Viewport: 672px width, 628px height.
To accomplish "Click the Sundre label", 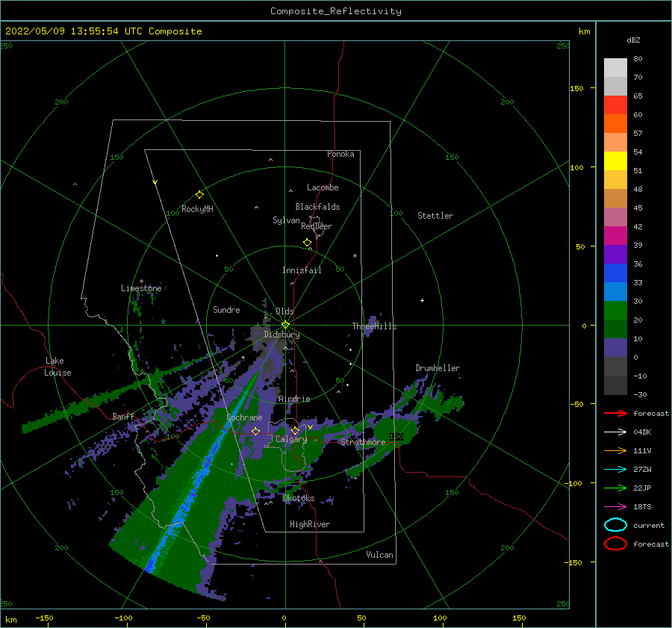I will pos(226,310).
